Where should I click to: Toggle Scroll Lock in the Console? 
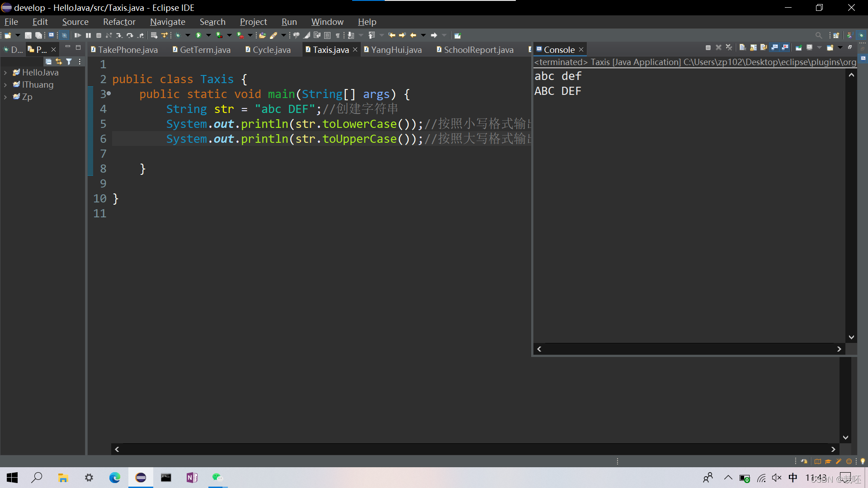753,47
